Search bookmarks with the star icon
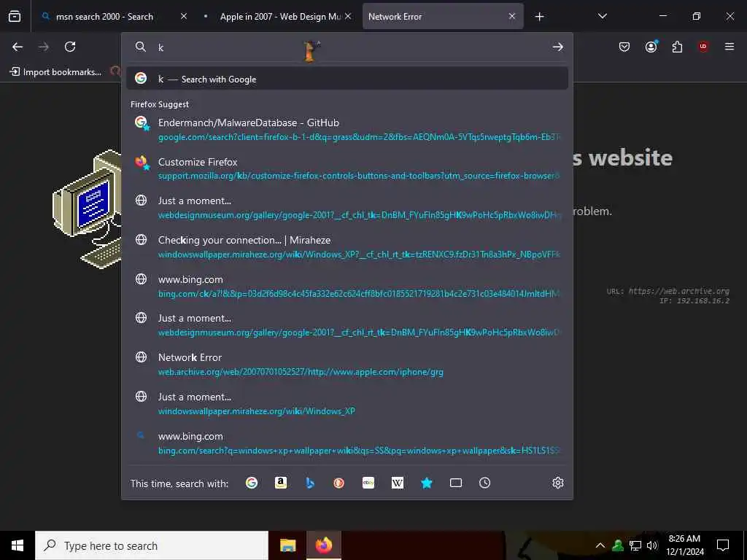 point(426,483)
